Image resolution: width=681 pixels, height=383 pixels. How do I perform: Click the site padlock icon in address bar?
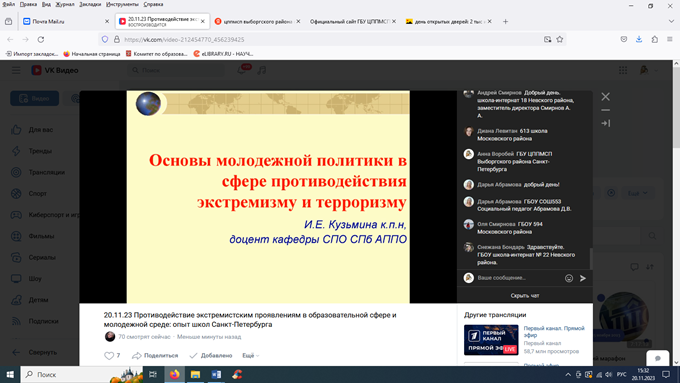116,39
